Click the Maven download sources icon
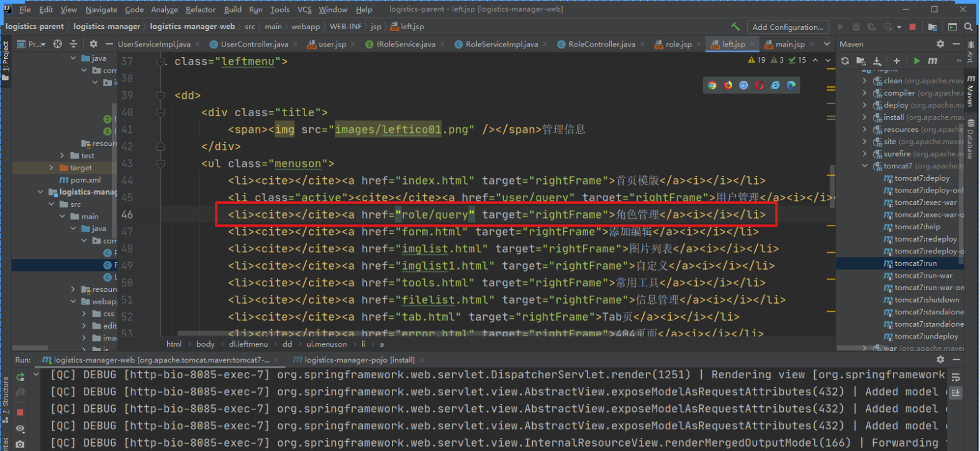The width and height of the screenshot is (980, 451). [x=877, y=61]
